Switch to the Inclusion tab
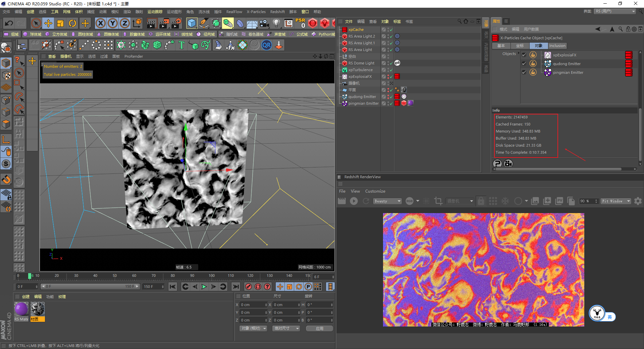The image size is (644, 349). pos(557,46)
